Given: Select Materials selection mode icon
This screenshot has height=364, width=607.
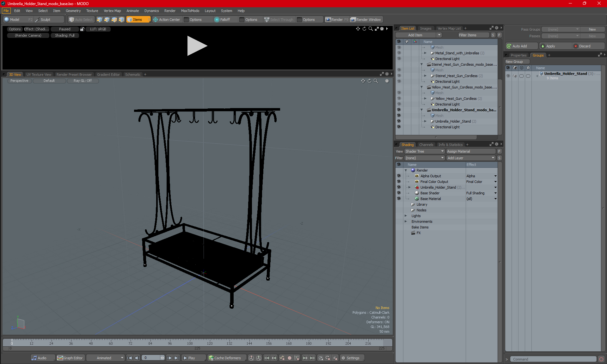Looking at the screenshot, I should pos(121,20).
